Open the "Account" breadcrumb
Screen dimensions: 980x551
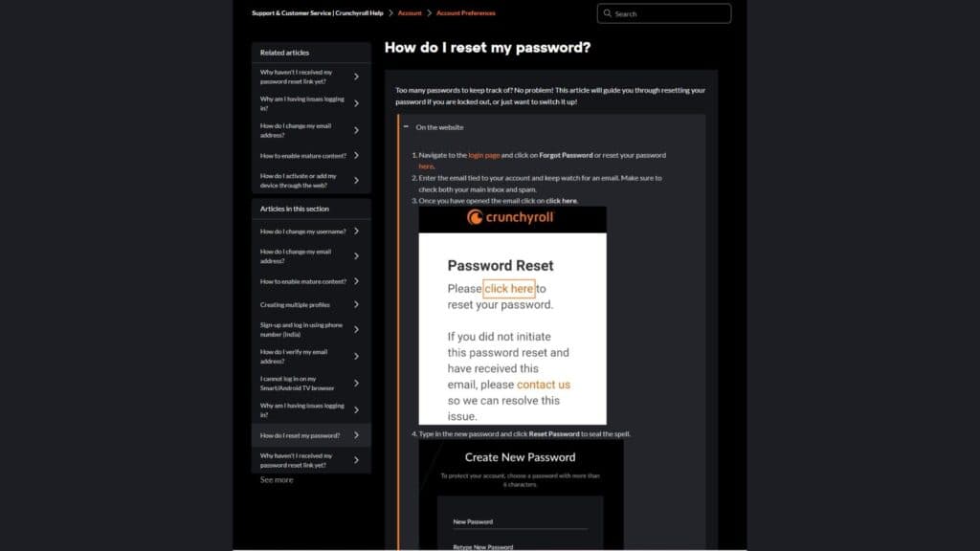[x=410, y=12]
